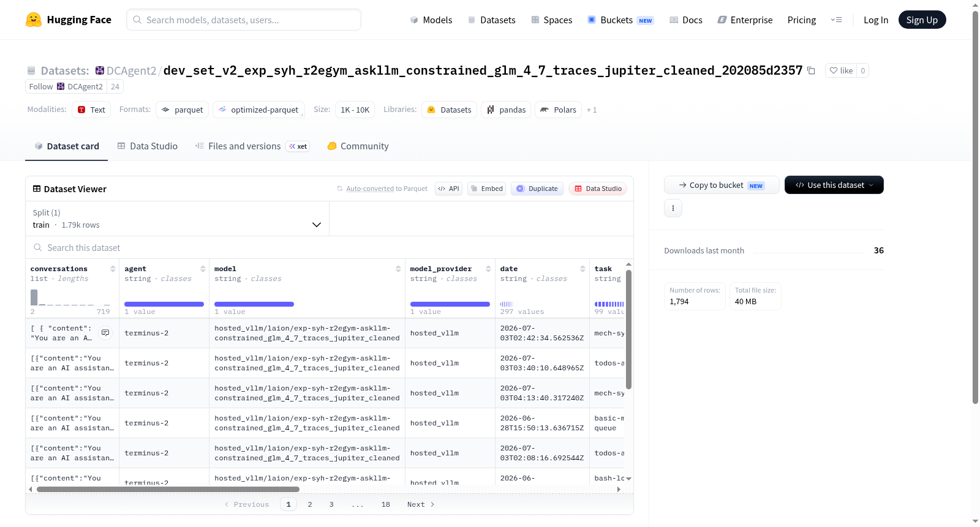Image resolution: width=980 pixels, height=527 pixels.
Task: Open Data Studio from viewer header
Action: pos(598,189)
